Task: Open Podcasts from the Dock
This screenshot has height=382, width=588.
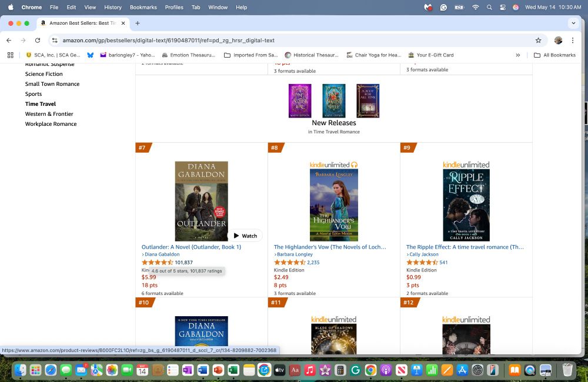Action: [386, 370]
